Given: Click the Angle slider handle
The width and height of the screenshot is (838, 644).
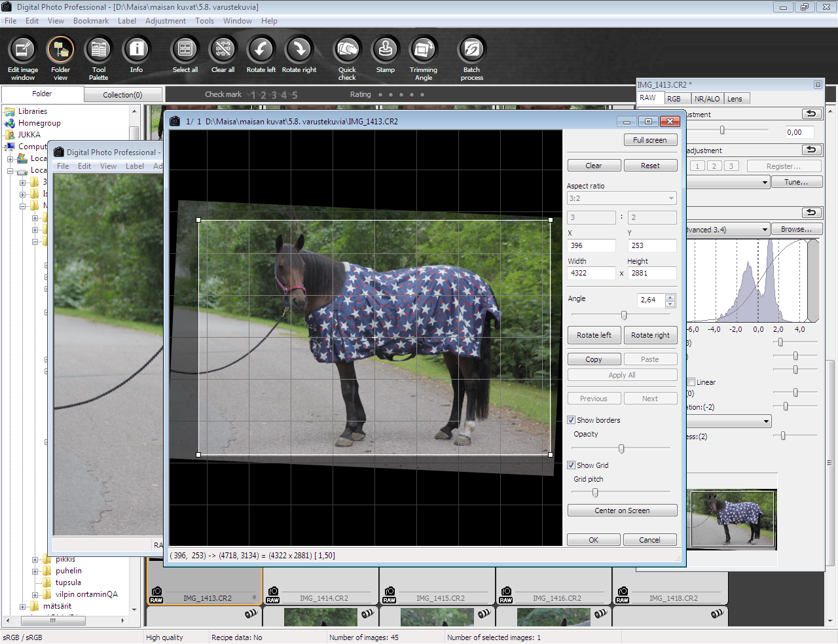Looking at the screenshot, I should [624, 315].
